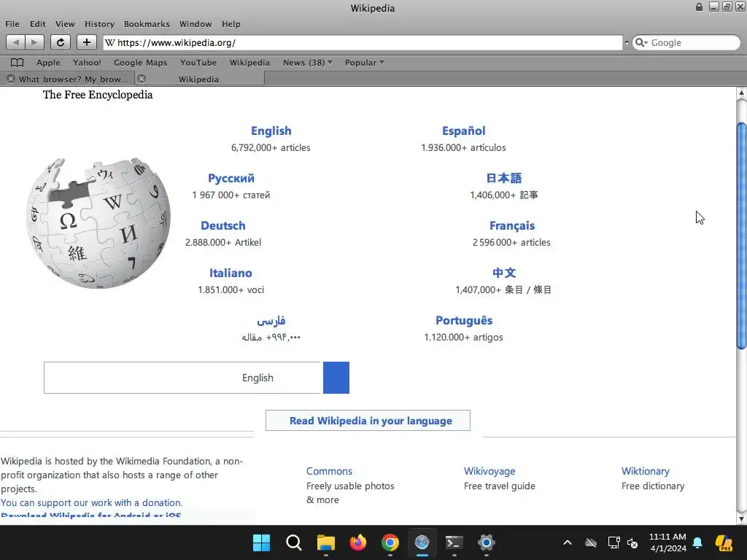Click the Wikipedia globe logo
The image size is (747, 560).
[x=98, y=223]
